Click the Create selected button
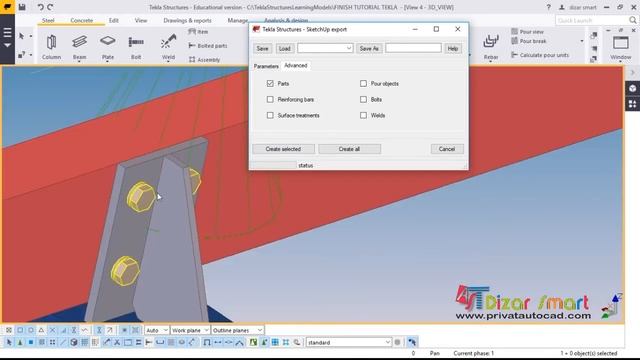The image size is (640, 360). point(283,149)
